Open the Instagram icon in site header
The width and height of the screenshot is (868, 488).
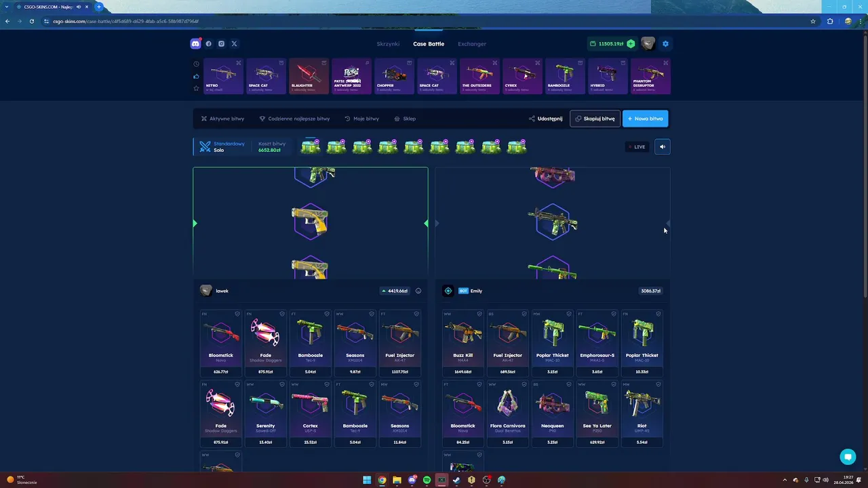click(x=221, y=43)
